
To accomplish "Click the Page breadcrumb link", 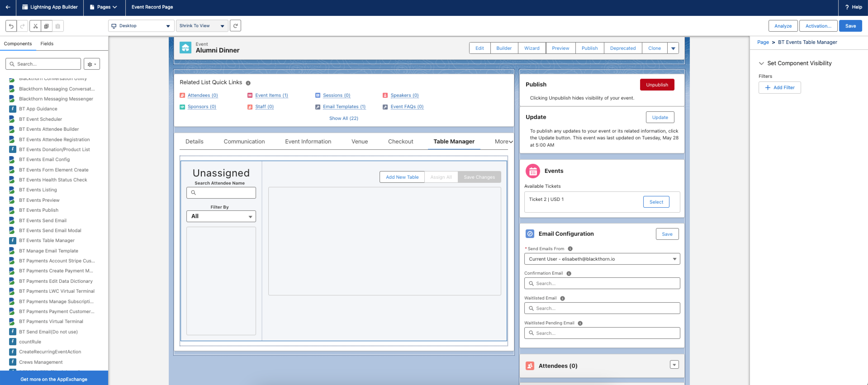I will coord(763,42).
